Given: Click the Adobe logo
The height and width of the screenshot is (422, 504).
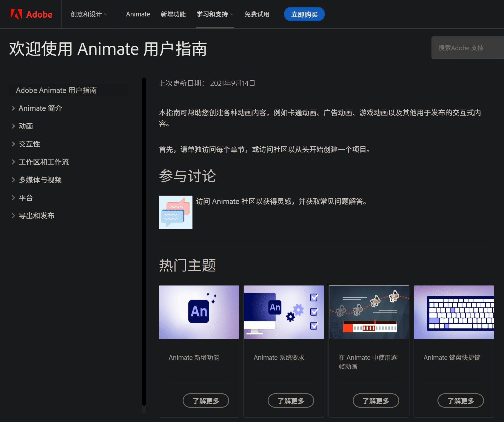Looking at the screenshot, I should 31,14.
